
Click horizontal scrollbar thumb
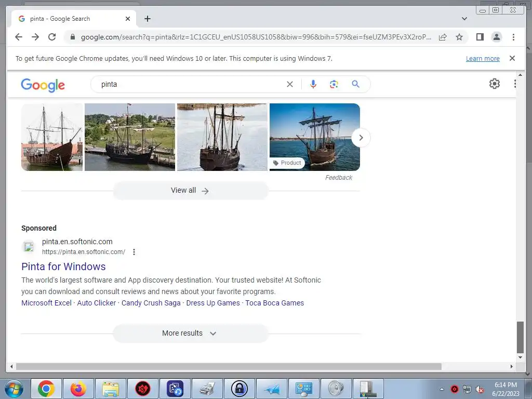coord(229,366)
